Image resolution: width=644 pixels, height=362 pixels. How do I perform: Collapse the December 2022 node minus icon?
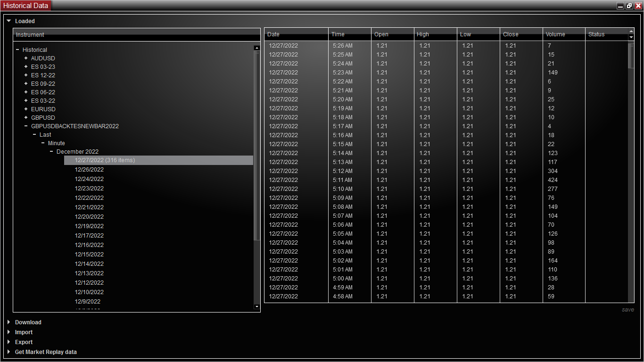pos(52,151)
